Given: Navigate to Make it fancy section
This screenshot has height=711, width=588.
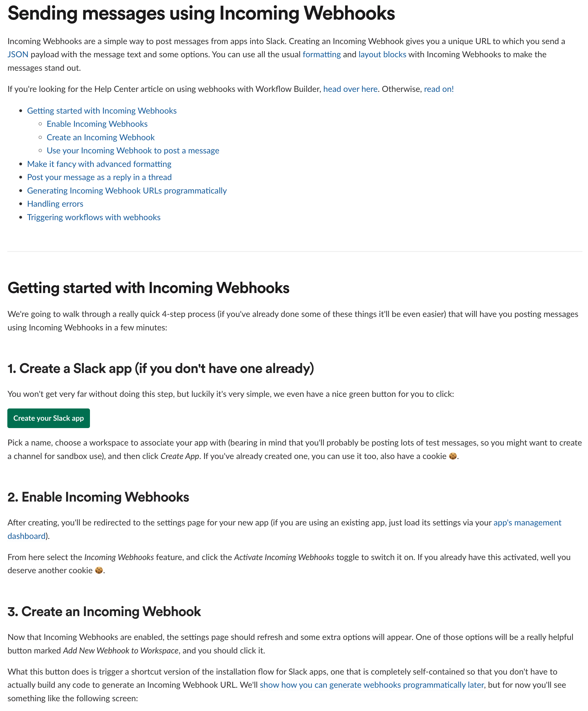Looking at the screenshot, I should point(99,163).
